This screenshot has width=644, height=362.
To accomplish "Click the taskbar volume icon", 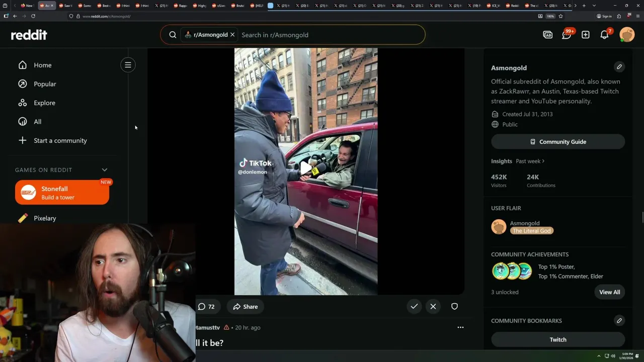I will point(613,356).
